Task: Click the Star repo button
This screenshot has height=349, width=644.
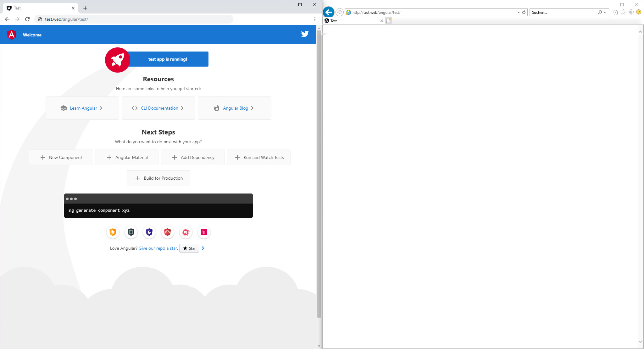Action: click(189, 248)
